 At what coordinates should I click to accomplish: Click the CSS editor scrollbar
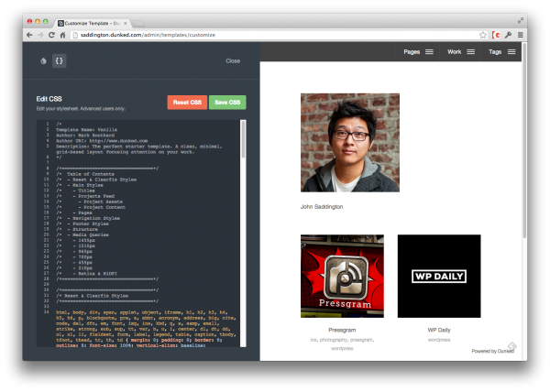tap(243, 140)
